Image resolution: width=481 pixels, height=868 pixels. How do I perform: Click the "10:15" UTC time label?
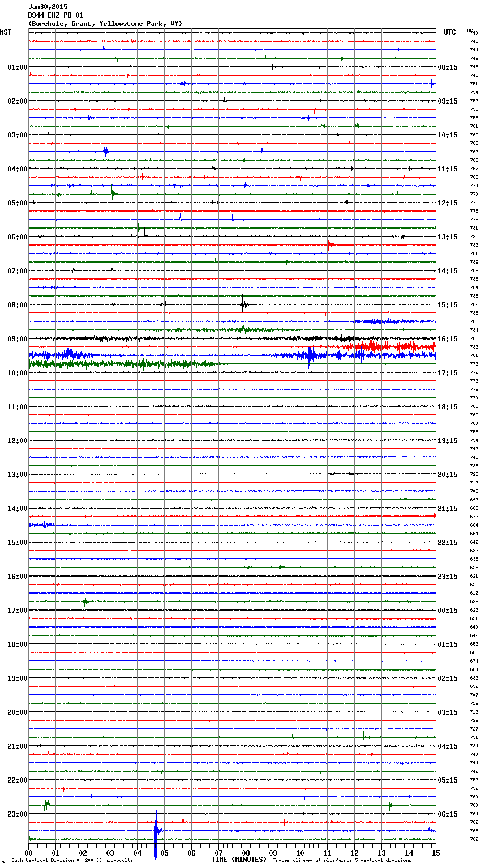click(x=448, y=135)
